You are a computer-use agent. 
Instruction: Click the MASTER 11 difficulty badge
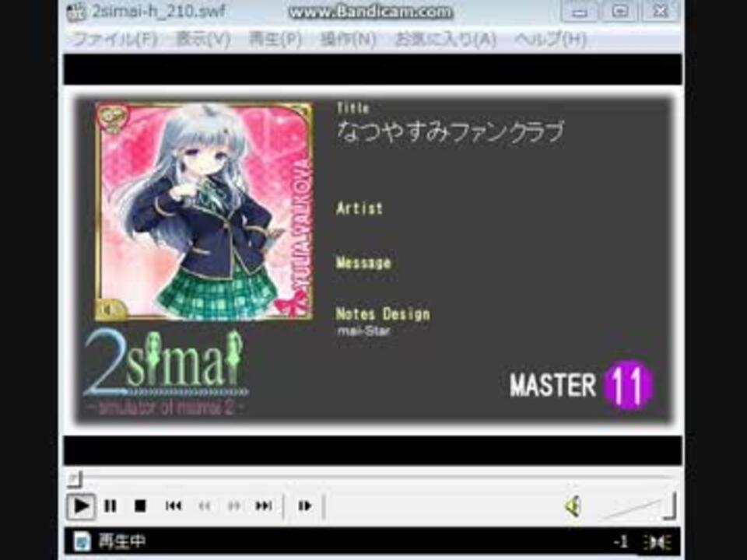(x=581, y=385)
